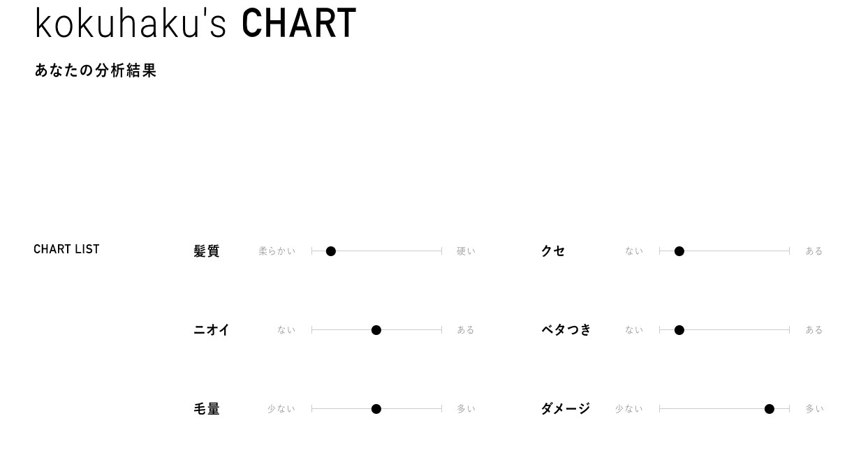Click the ベタつき slider handle
This screenshot has height=462, width=868.
point(679,330)
